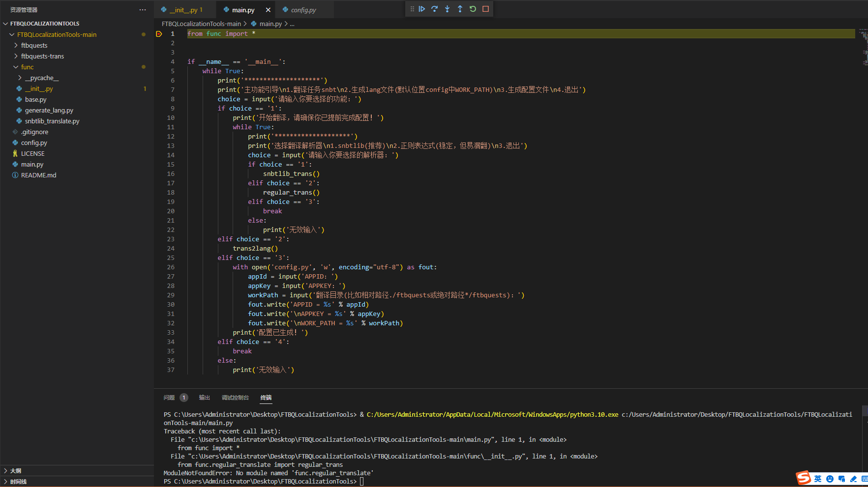Click the Continue debug icon
This screenshot has width=868, height=487.
point(422,8)
